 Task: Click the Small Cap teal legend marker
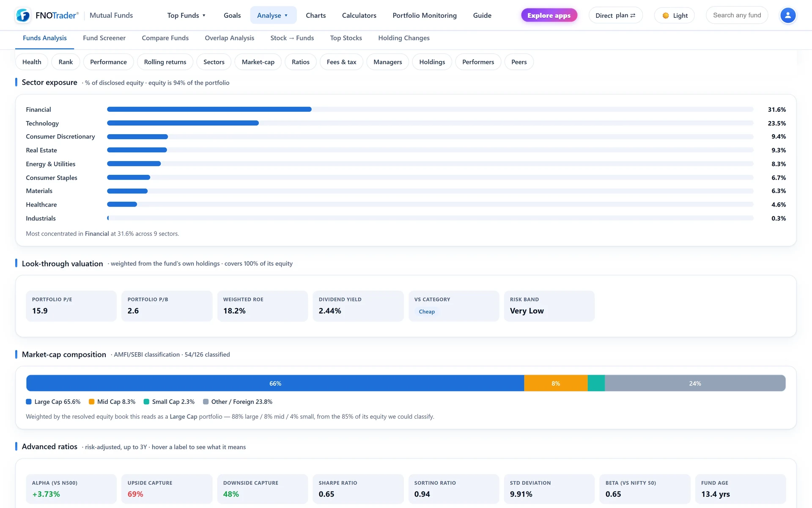146,402
